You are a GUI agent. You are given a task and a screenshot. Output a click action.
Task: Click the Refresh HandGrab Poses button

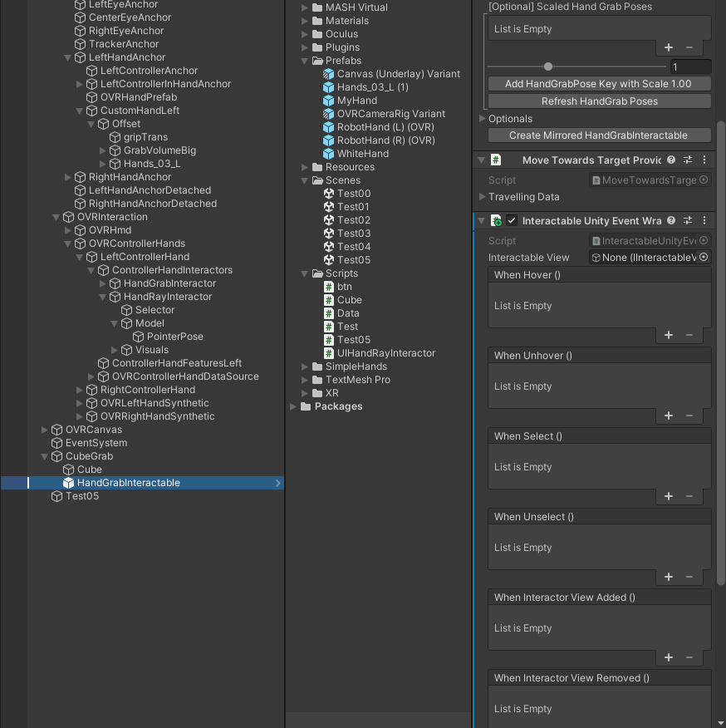coord(599,101)
